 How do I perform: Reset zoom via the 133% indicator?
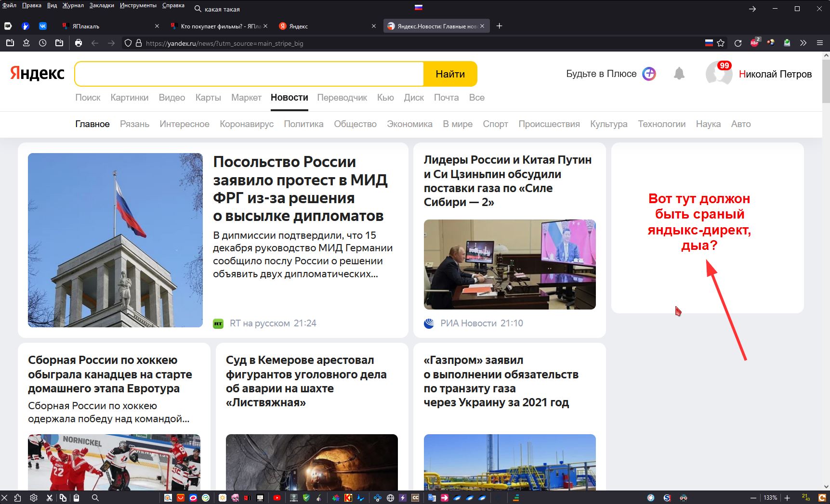click(x=770, y=498)
